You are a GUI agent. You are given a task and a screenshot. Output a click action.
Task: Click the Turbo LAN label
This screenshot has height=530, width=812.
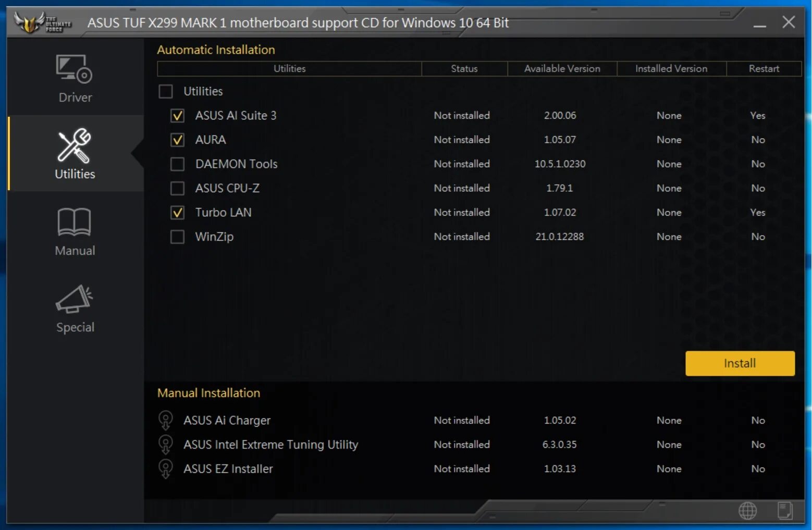tap(224, 213)
